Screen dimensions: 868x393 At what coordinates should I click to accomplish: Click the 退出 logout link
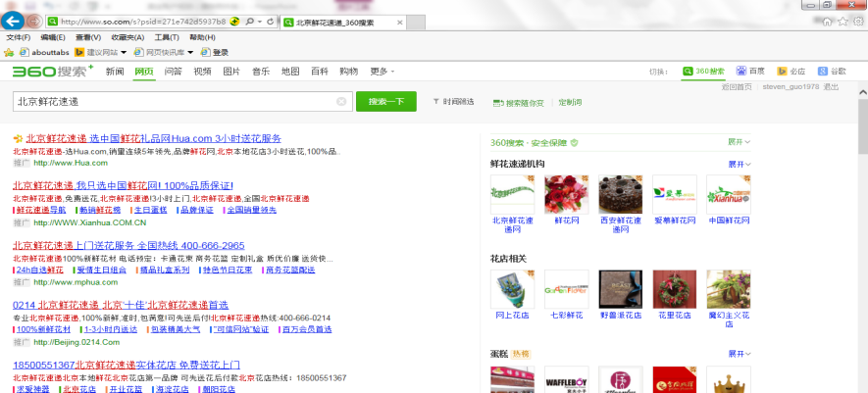(831, 87)
